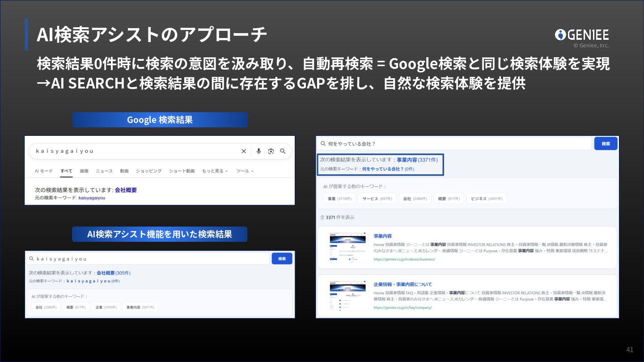Viewport: 644px width, 362px height.
Task: Click original keyword kaisyagaiyou link under Google results
Action: [x=92, y=198]
